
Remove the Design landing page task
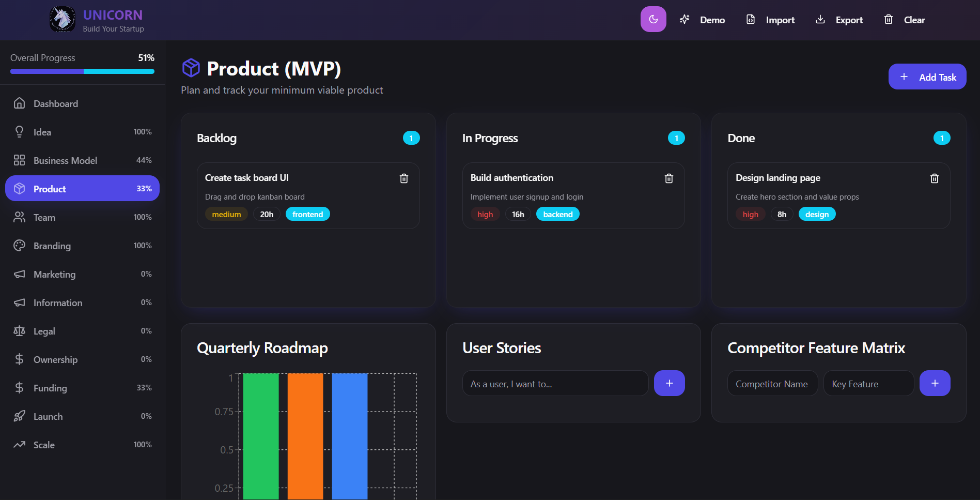click(x=934, y=178)
